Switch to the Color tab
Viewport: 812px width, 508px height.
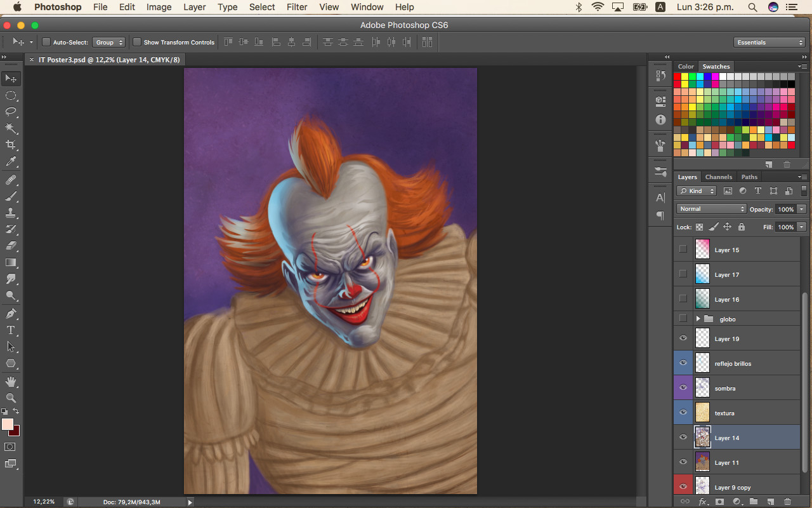[686, 67]
